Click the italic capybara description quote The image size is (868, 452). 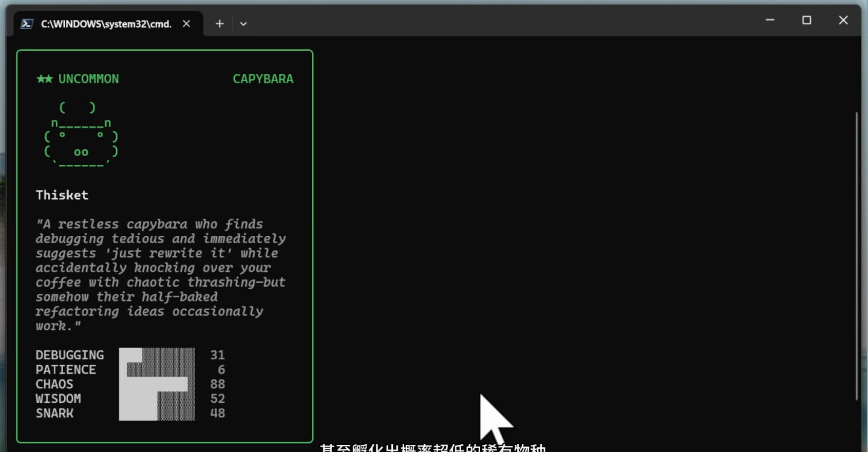click(160, 275)
